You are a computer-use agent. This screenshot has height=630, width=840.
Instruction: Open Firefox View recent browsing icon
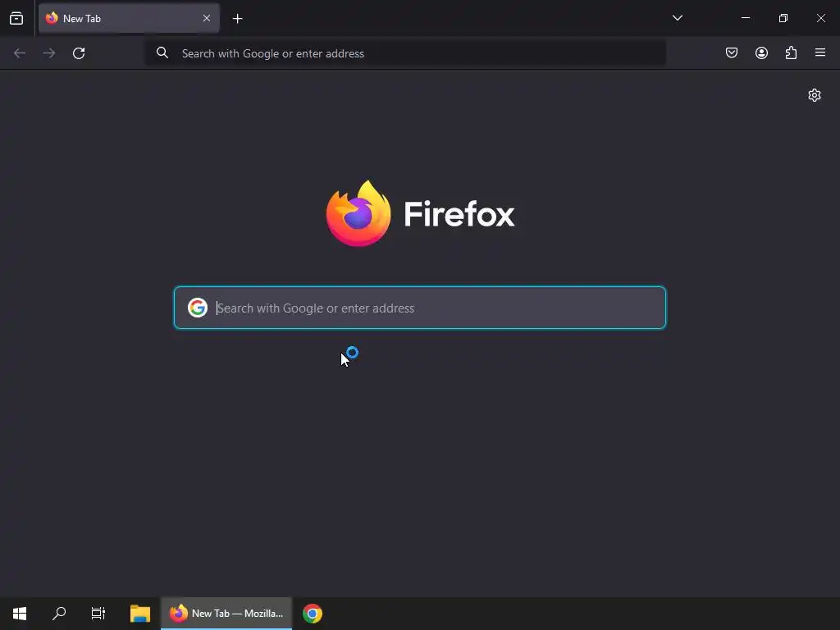(16, 19)
